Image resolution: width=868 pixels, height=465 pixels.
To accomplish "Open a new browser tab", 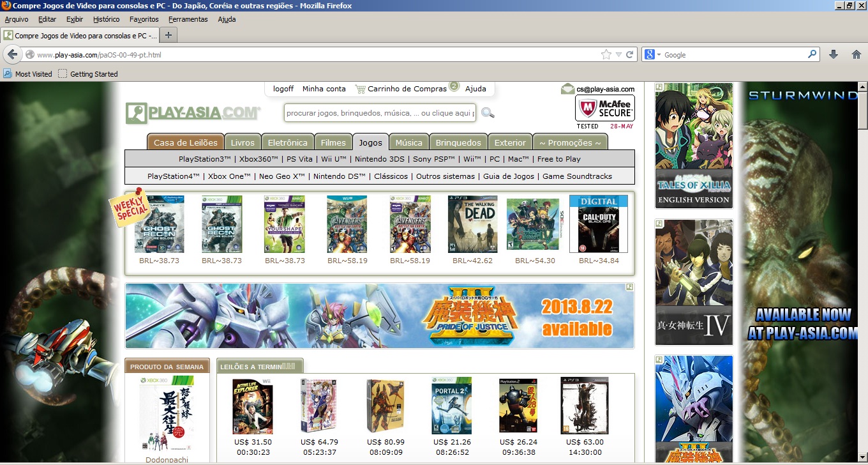I will point(168,34).
